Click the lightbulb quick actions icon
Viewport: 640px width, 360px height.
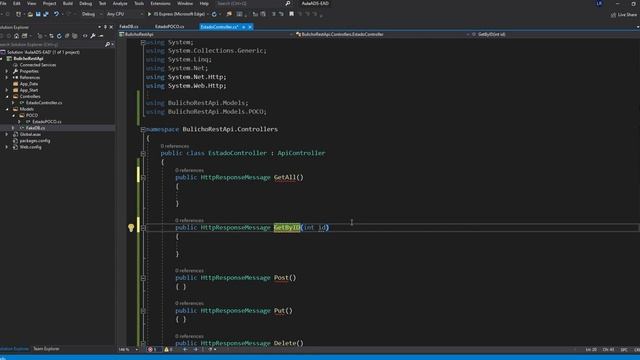[131, 228]
